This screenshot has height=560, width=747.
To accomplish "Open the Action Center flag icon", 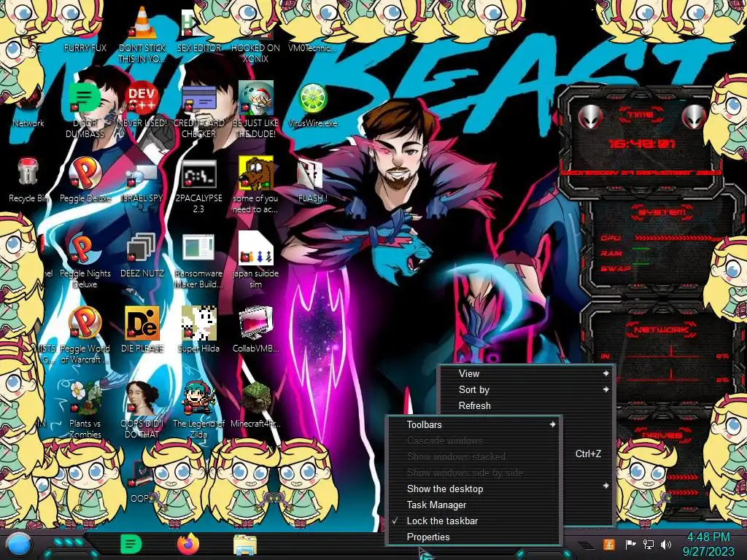I will [x=631, y=544].
